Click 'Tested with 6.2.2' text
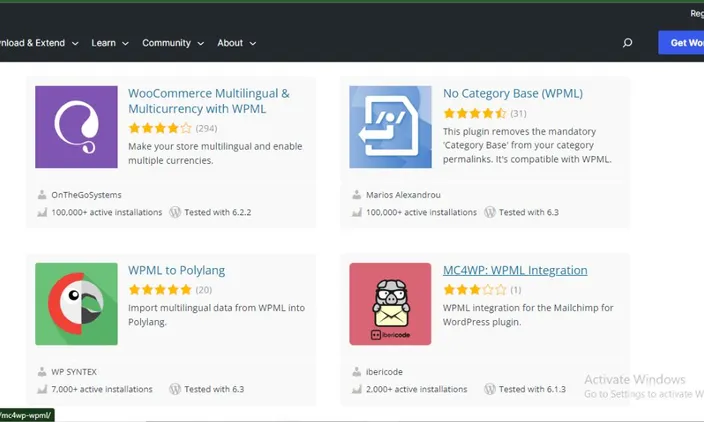This screenshot has width=704, height=422. [x=218, y=212]
